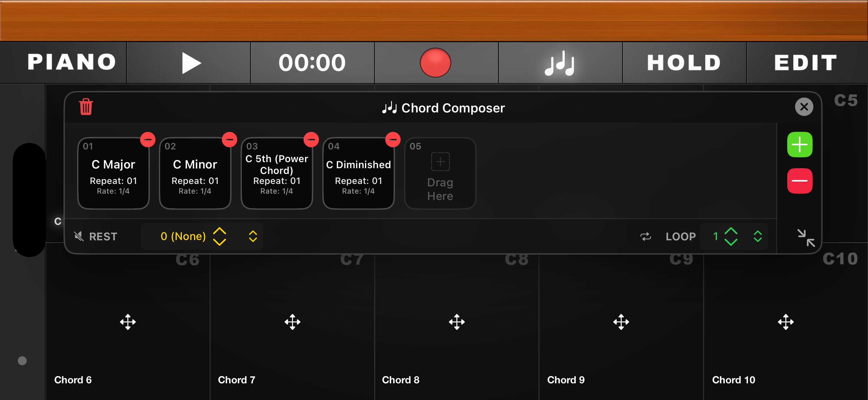Image resolution: width=868 pixels, height=400 pixels.
Task: Toggle the HOLD mode
Action: 684,63
